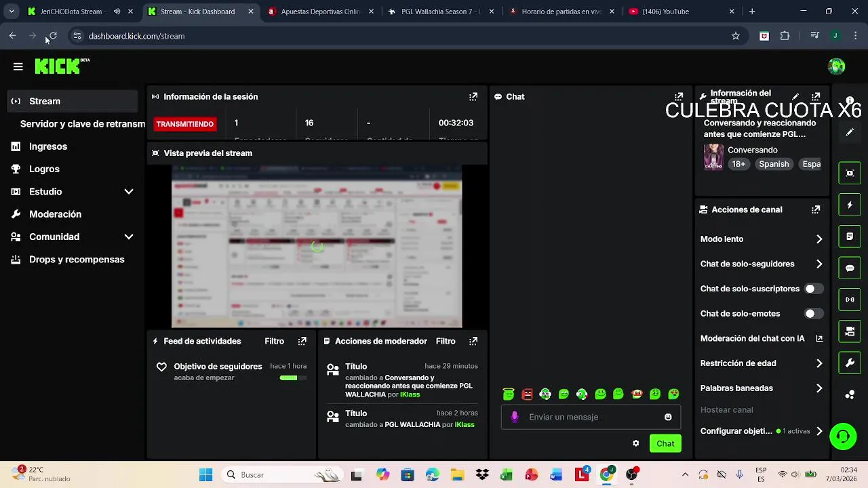
Task: Open Moderación del chat con IA external link icon
Action: point(819,338)
